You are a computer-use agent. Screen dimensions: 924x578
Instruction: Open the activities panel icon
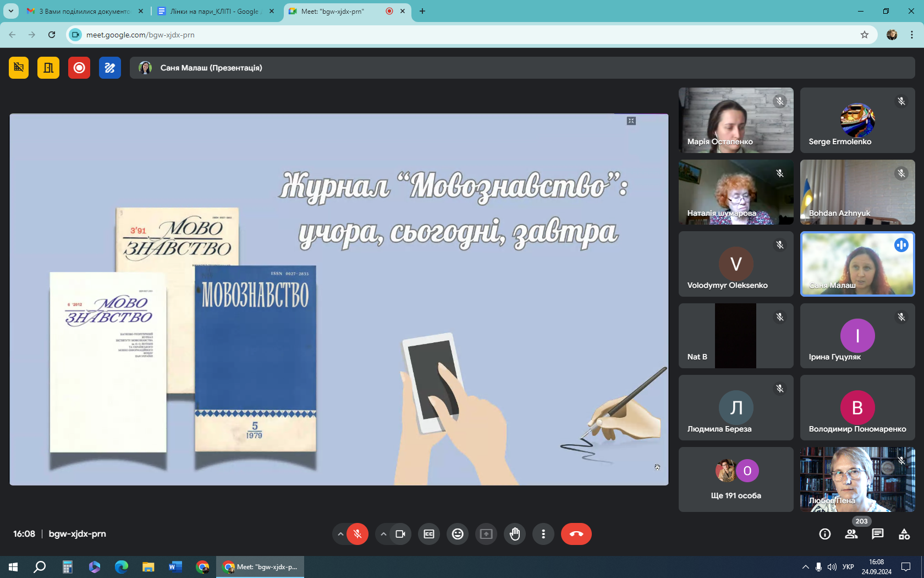904,534
